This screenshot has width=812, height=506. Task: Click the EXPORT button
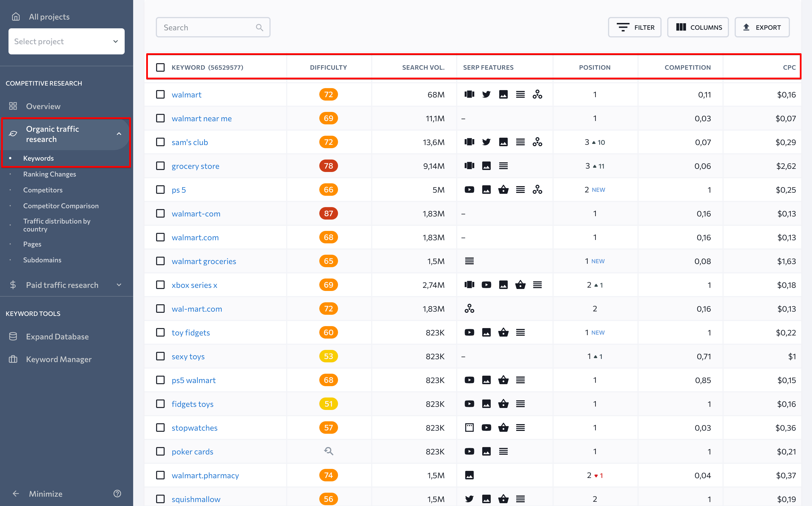[762, 27]
